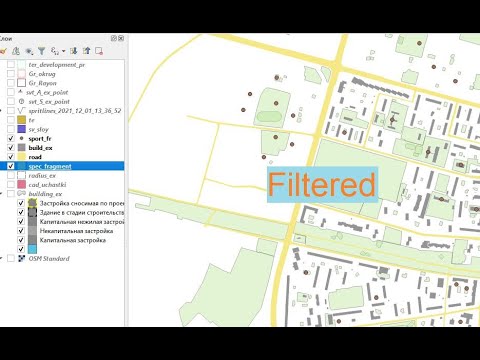Click Filter Legend by Expression epsilon icon
480x360 pixels.
54,51
